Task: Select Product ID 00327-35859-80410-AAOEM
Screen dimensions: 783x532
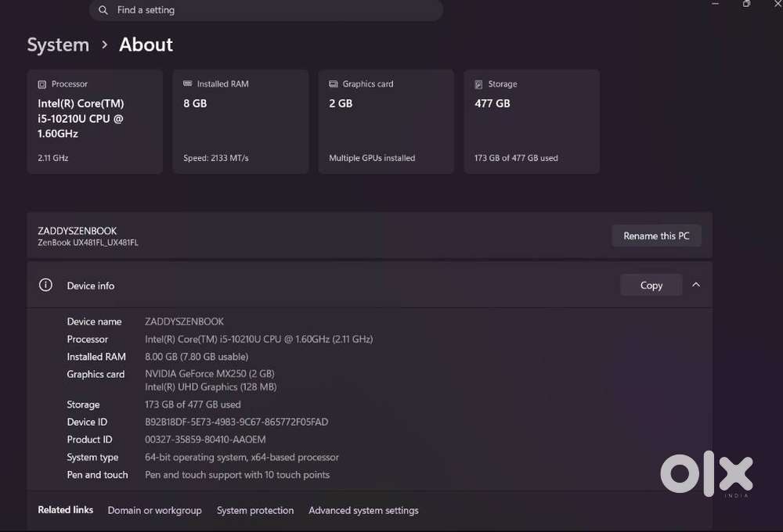Action: (205, 439)
